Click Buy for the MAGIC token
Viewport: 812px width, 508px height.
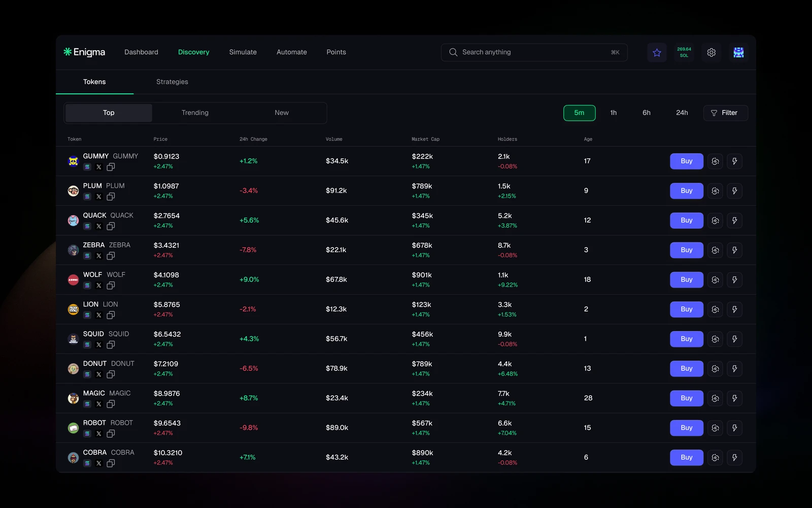tap(686, 398)
